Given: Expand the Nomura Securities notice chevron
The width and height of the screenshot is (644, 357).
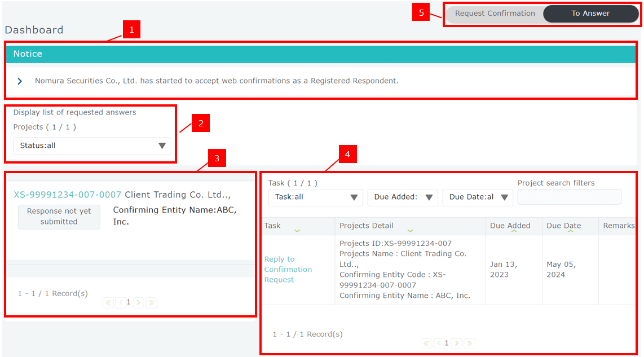Looking at the screenshot, I should (x=20, y=81).
